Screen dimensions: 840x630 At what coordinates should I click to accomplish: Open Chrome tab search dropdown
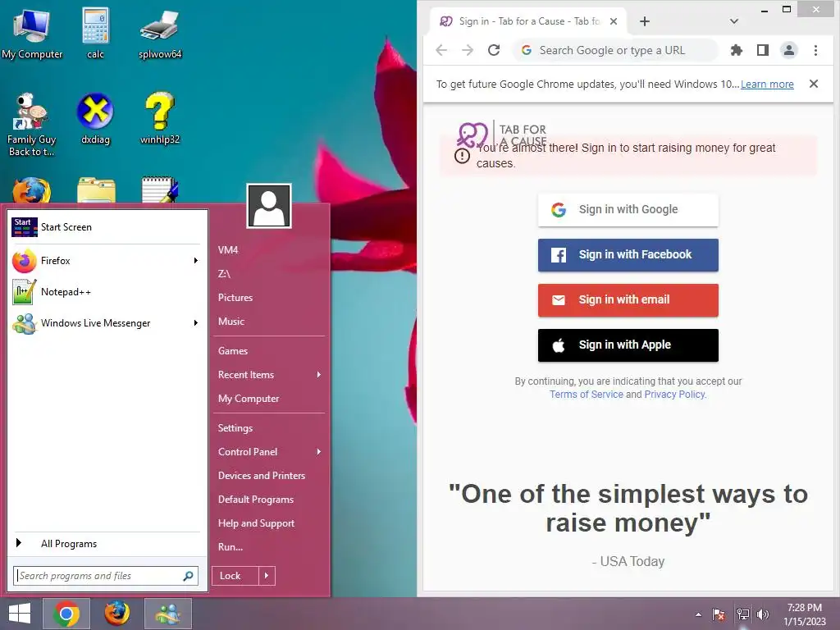pyautogui.click(x=734, y=21)
